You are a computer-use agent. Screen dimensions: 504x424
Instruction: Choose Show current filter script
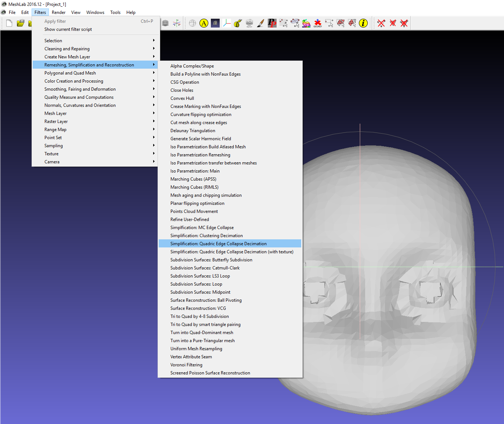click(95, 29)
